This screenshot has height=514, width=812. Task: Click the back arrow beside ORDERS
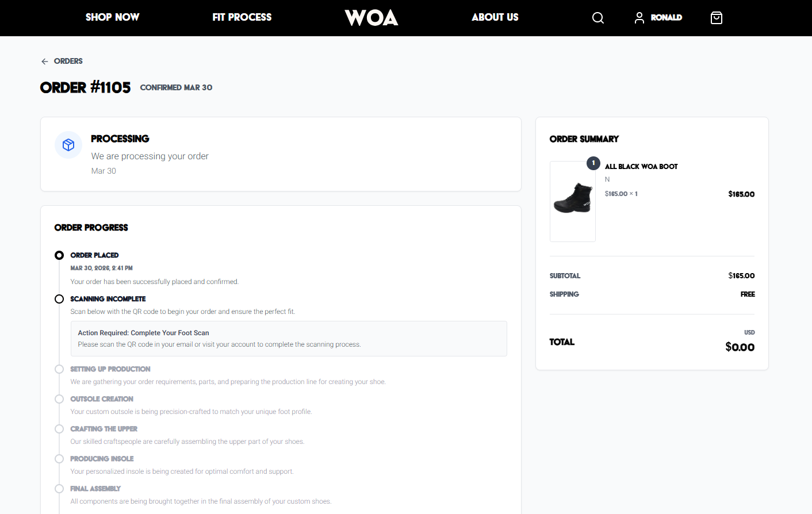point(44,61)
